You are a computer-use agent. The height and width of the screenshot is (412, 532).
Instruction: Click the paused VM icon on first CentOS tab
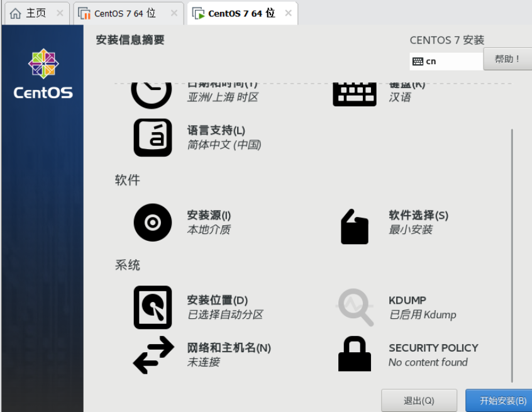pyautogui.click(x=84, y=14)
